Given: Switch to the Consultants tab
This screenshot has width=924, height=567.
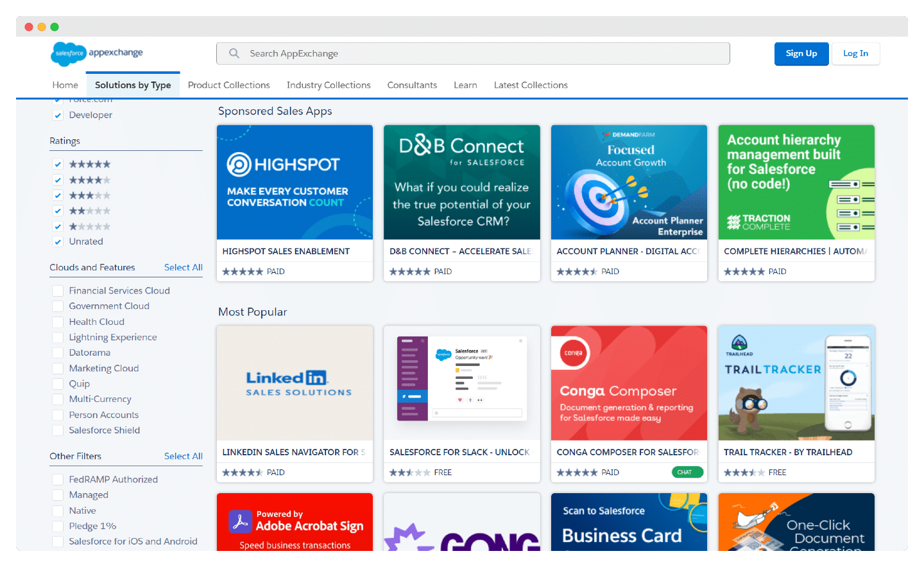Looking at the screenshot, I should click(412, 85).
